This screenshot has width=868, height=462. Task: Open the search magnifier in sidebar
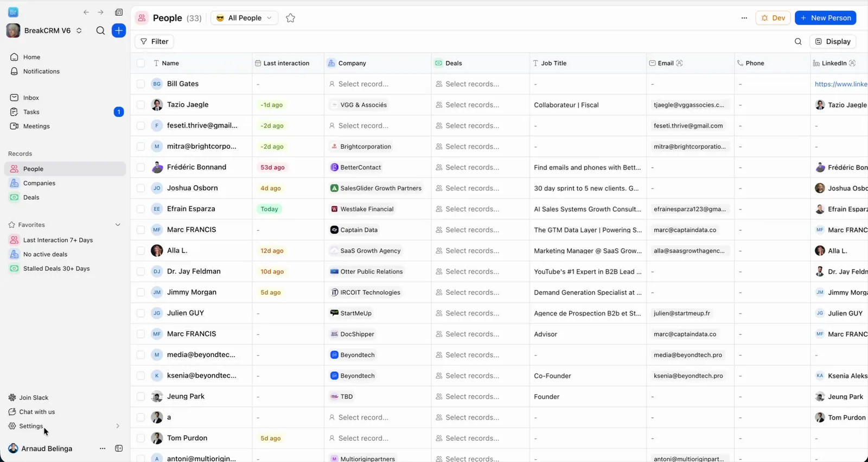pyautogui.click(x=100, y=30)
